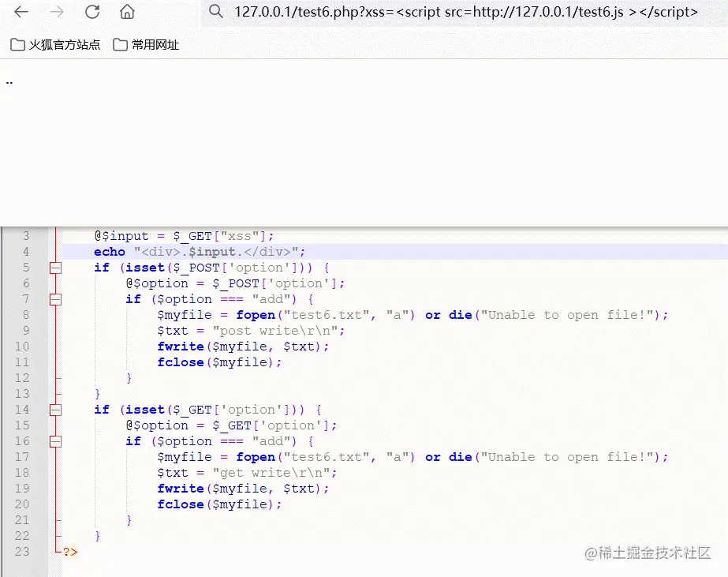Image resolution: width=728 pixels, height=577 pixels.
Task: Click the fopen call on line 17
Action: tap(256, 457)
